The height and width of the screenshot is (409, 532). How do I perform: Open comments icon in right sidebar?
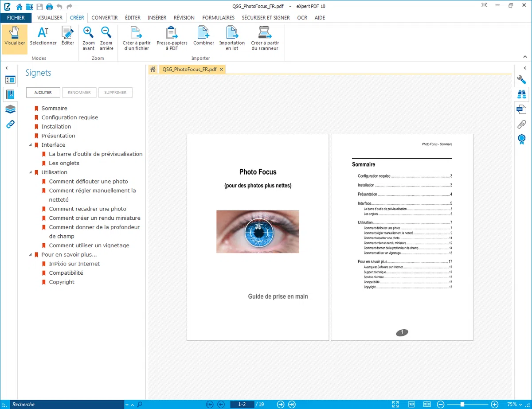click(522, 109)
